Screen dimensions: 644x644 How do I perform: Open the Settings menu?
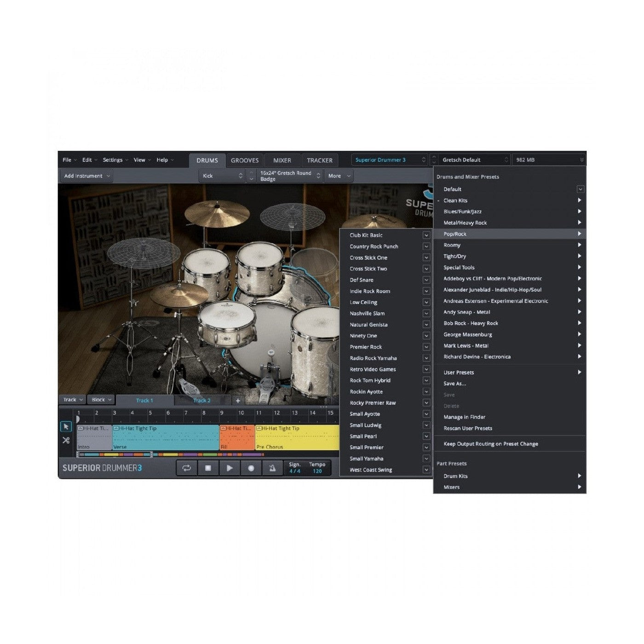point(115,160)
